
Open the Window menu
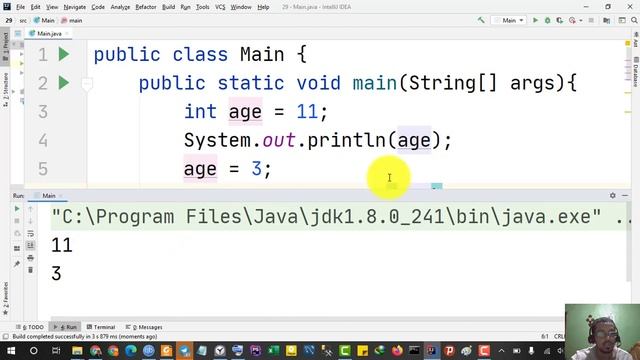pyautogui.click(x=241, y=7)
